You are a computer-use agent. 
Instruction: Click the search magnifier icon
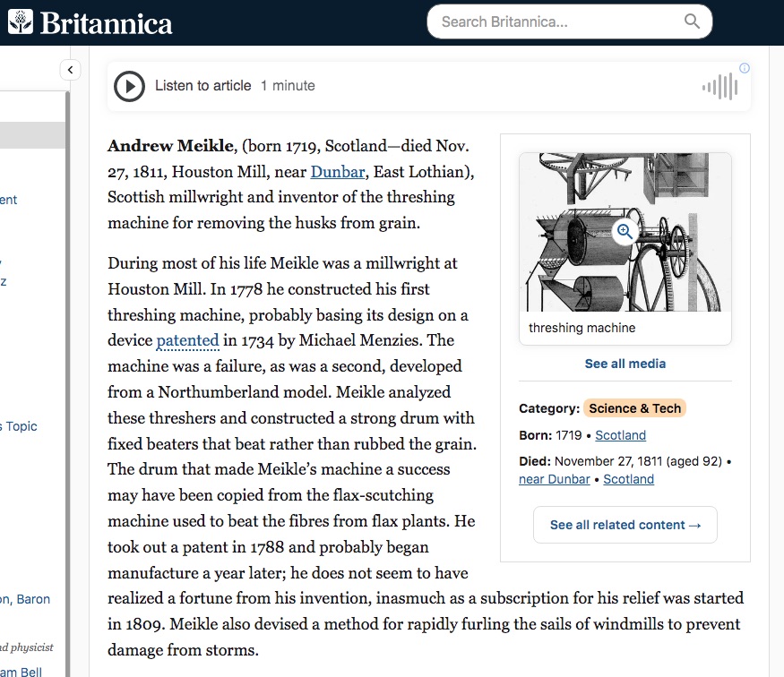pos(692,21)
